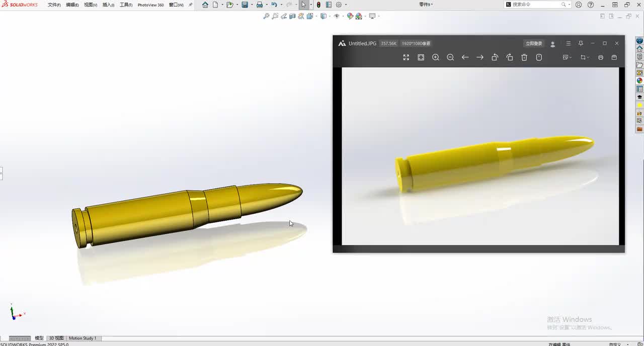This screenshot has width=644, height=346.
Task: Open SolidWorks Options gear icon
Action: pyautogui.click(x=339, y=5)
